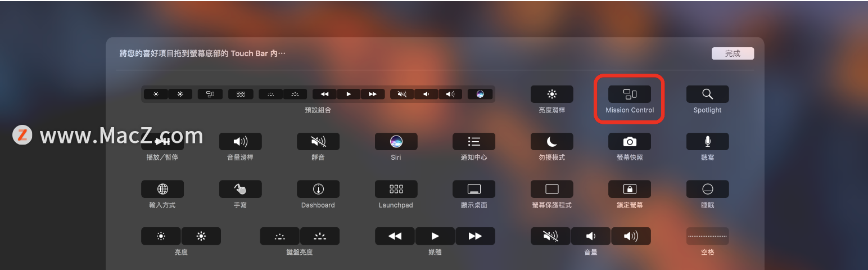
Task: Select the 聽寫 microphone item
Action: click(707, 141)
